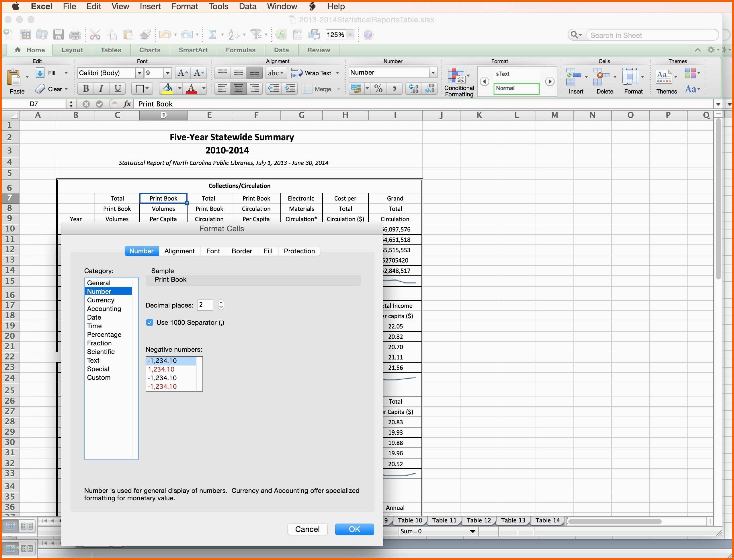
Task: Switch to Alignment tab in dialog
Action: (x=179, y=251)
